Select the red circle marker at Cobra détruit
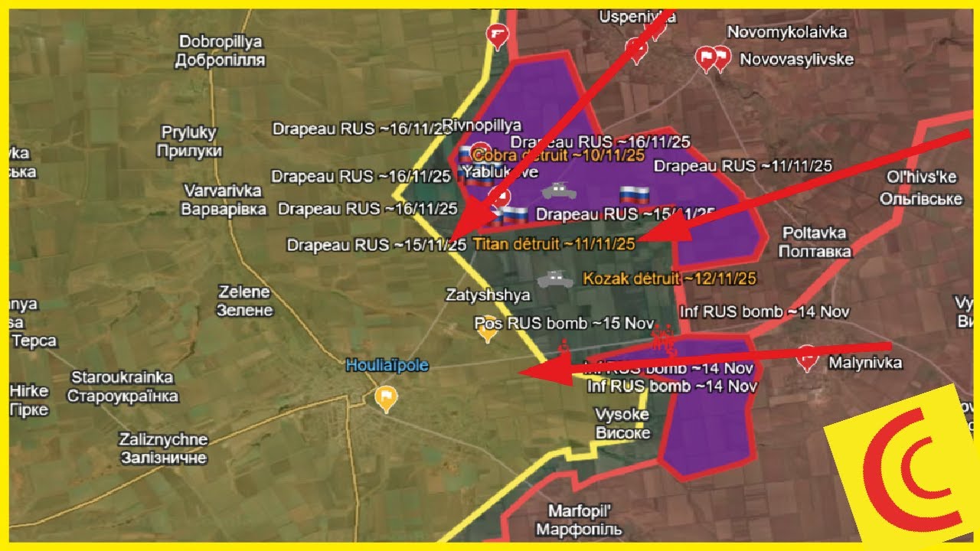Screen dimensions: 980x551 [480, 151]
